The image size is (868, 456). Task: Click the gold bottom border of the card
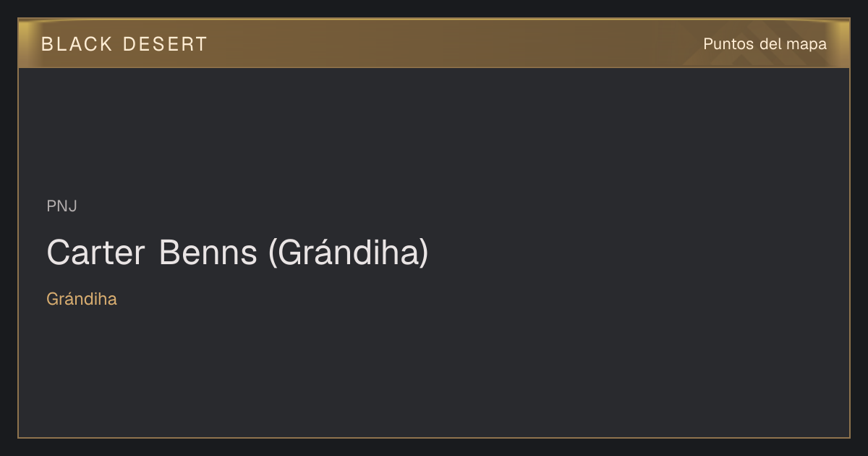[x=434, y=437]
